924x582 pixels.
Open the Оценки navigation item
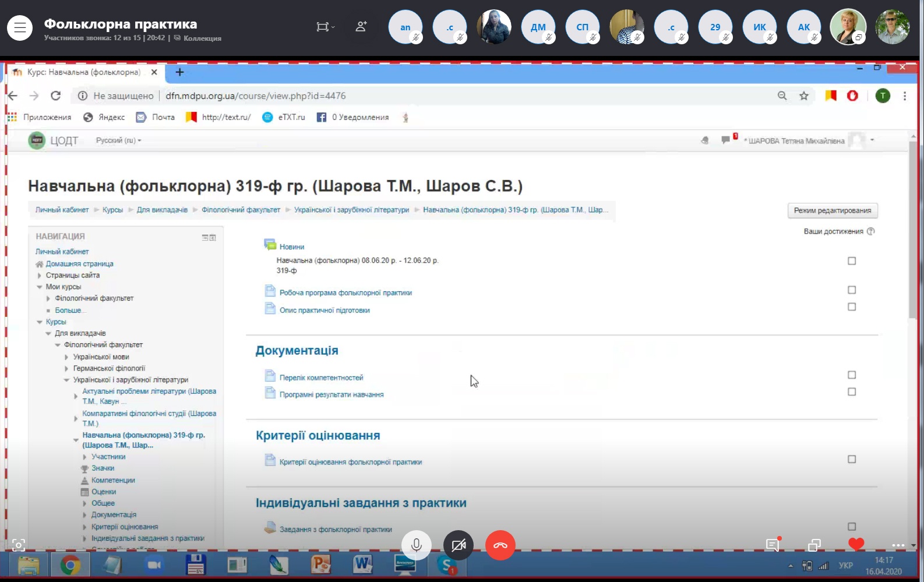tap(104, 492)
